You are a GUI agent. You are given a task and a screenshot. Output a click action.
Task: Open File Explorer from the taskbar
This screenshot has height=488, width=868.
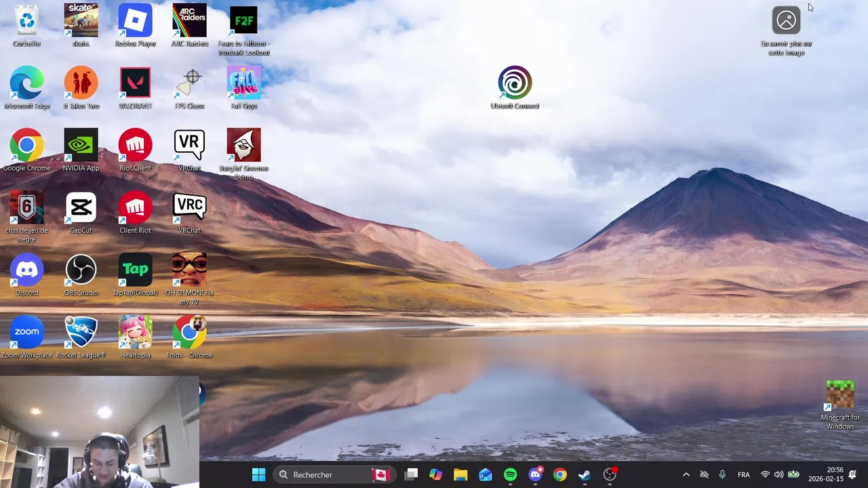[460, 474]
